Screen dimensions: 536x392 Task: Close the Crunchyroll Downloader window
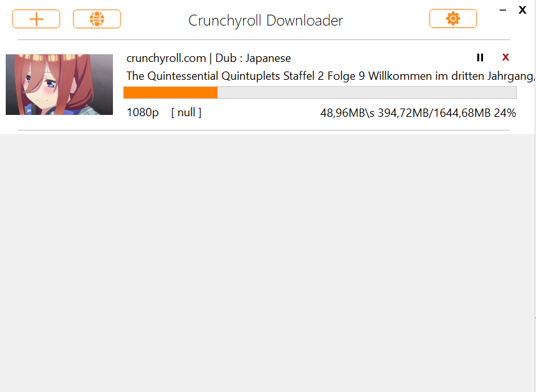(523, 10)
